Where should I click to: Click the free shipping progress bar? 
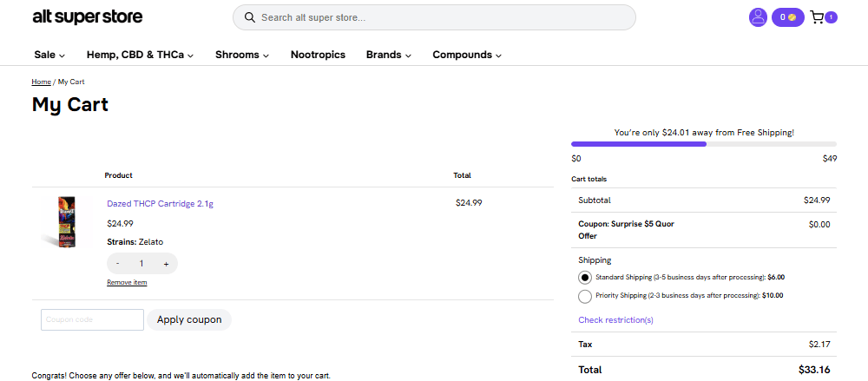tap(704, 144)
